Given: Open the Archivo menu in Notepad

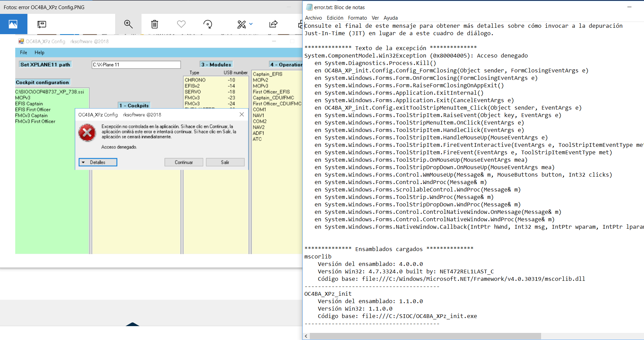Looking at the screenshot, I should (x=313, y=18).
